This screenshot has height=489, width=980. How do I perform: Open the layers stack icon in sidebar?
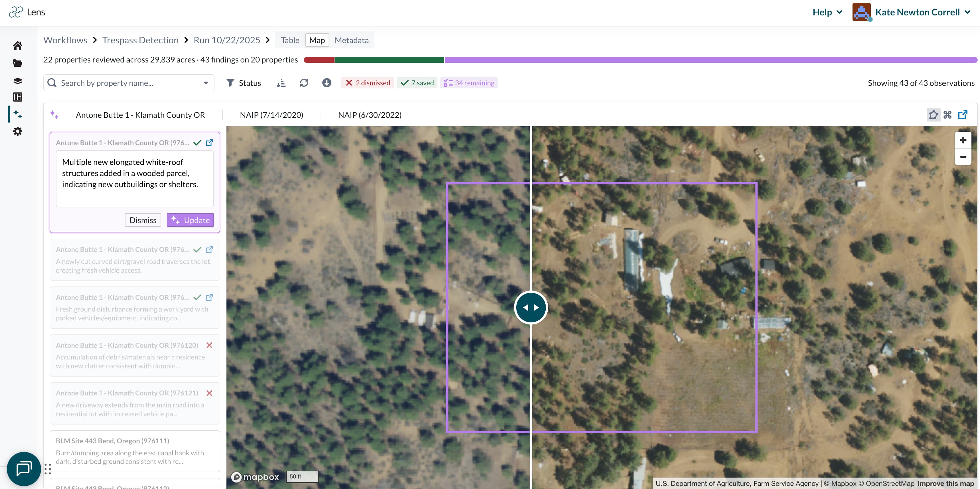point(17,81)
